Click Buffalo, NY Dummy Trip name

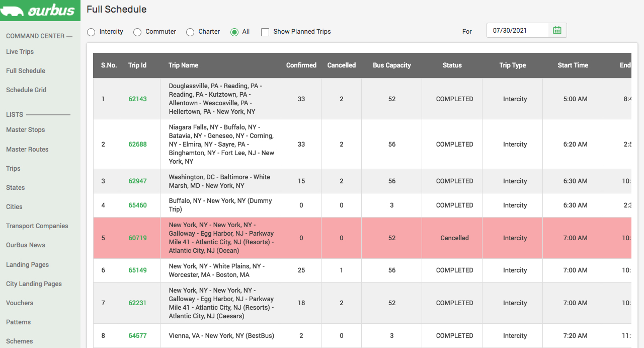(x=220, y=205)
